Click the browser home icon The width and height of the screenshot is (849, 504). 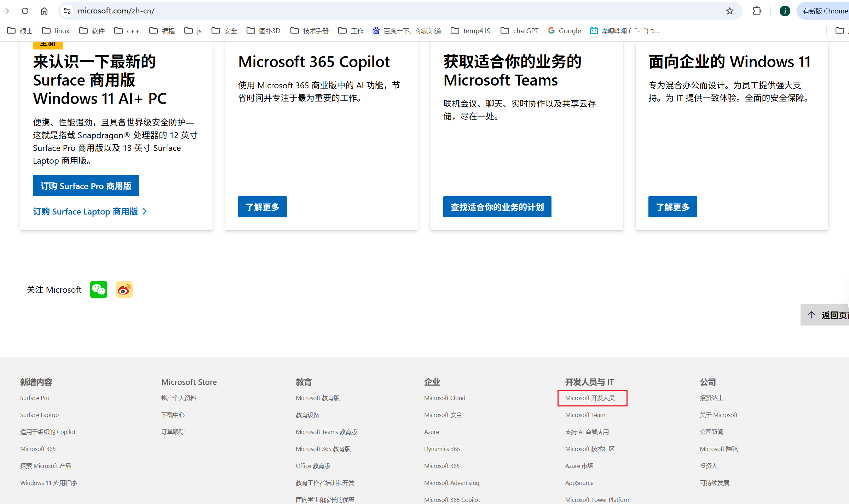(x=44, y=11)
